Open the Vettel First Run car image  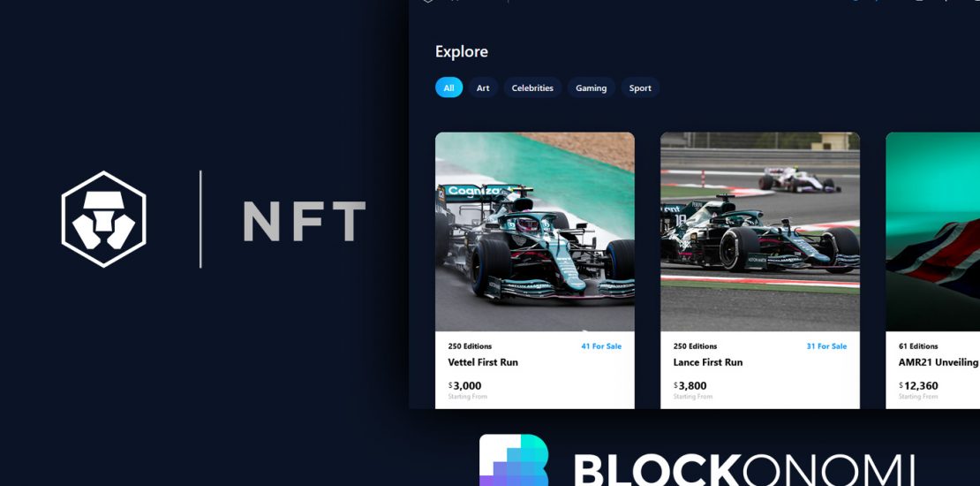coord(535,232)
